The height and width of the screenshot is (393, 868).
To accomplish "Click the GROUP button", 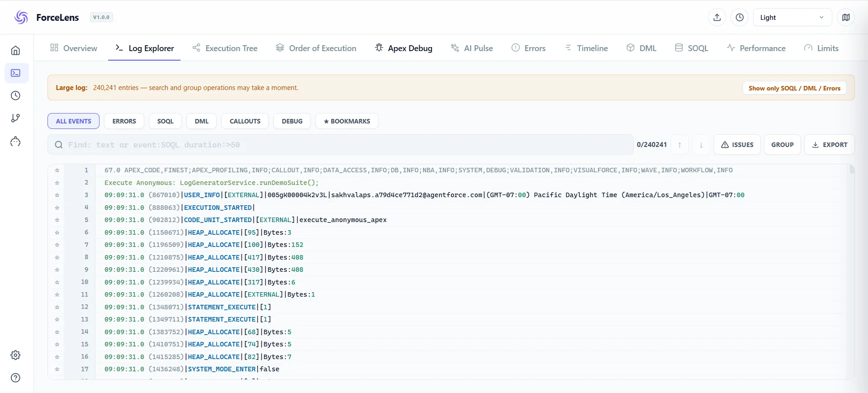I will (x=783, y=145).
